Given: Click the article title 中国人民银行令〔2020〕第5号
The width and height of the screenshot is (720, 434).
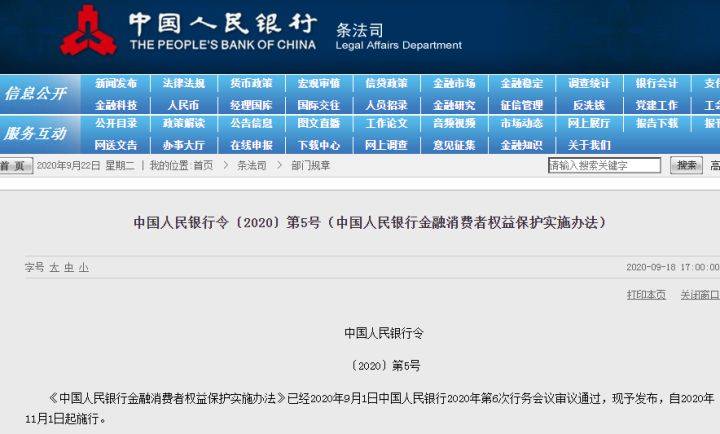Looking at the screenshot, I should pyautogui.click(x=370, y=223).
